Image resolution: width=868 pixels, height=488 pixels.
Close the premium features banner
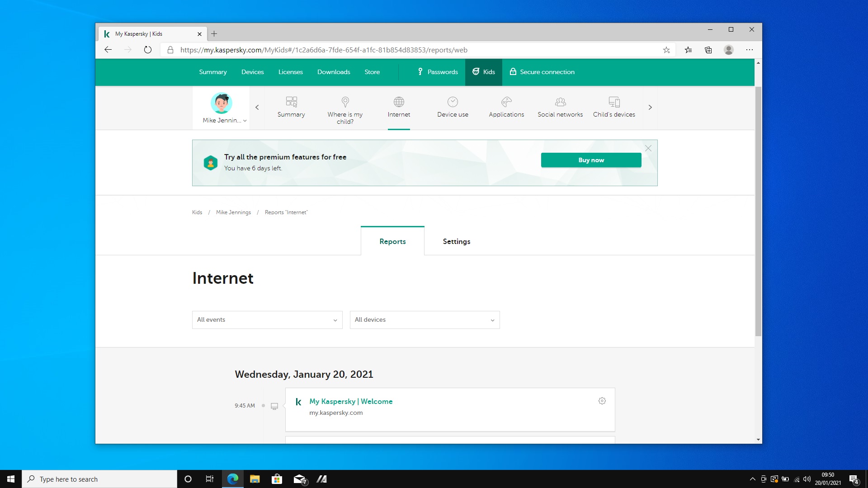pos(648,148)
